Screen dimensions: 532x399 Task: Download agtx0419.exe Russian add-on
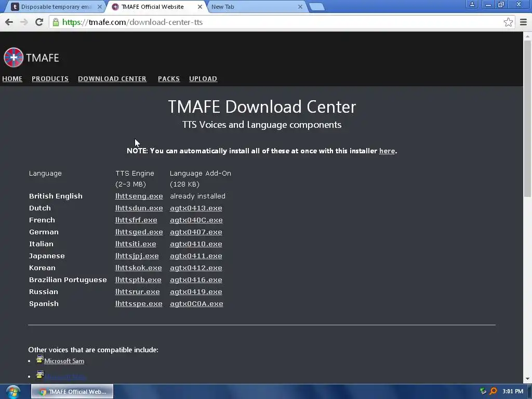click(x=196, y=292)
